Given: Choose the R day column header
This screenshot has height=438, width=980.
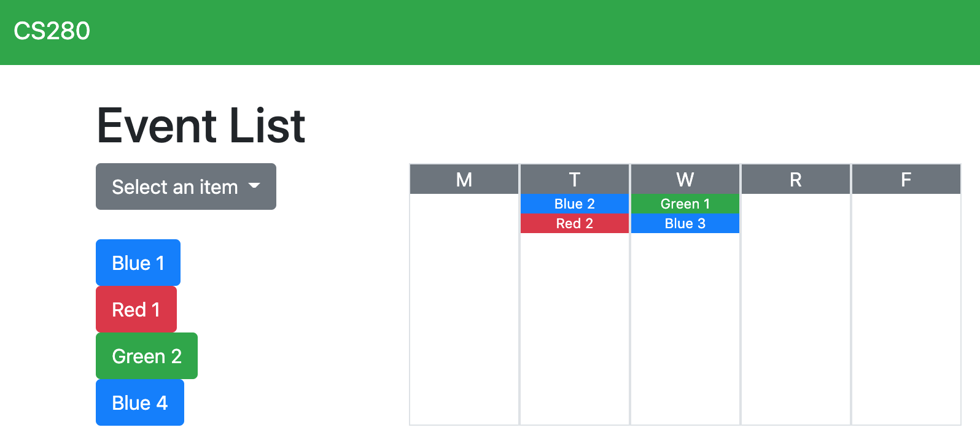Looking at the screenshot, I should [x=796, y=180].
